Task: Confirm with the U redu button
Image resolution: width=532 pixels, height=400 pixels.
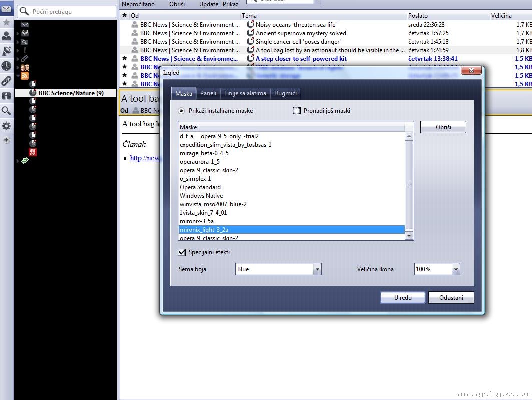Action: click(403, 297)
